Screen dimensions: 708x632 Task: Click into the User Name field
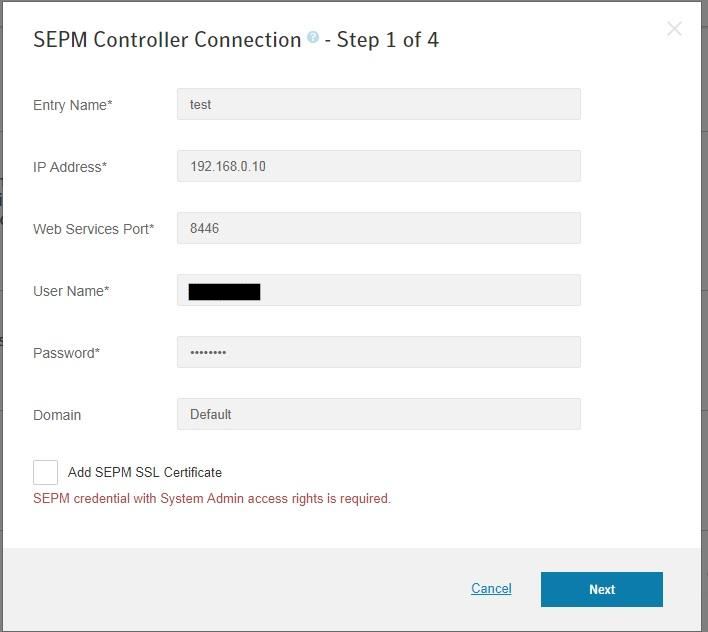tap(378, 290)
